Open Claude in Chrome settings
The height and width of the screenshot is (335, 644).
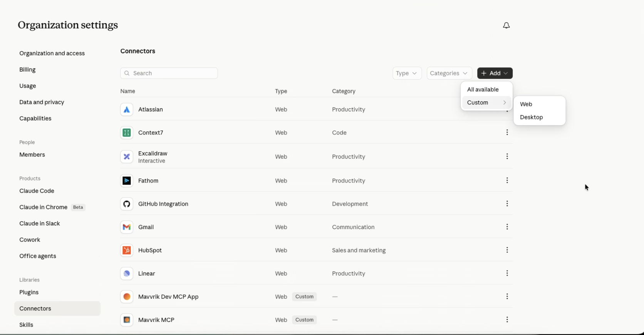pos(44,207)
